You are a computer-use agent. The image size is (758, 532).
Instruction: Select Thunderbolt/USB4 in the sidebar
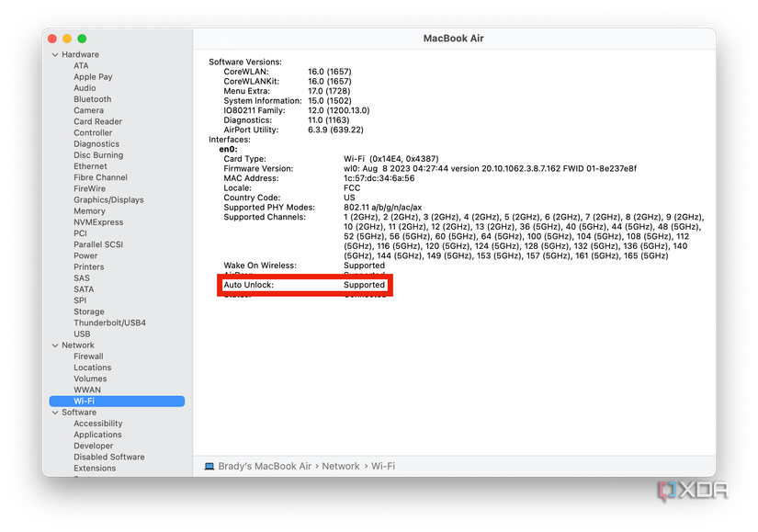[x=111, y=323]
